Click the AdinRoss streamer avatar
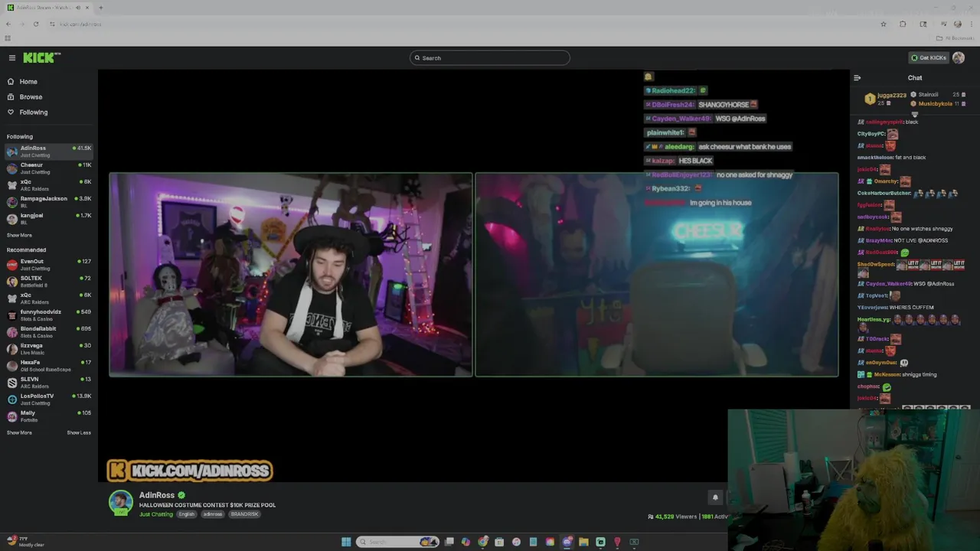Screen dimensions: 980x551 120,503
